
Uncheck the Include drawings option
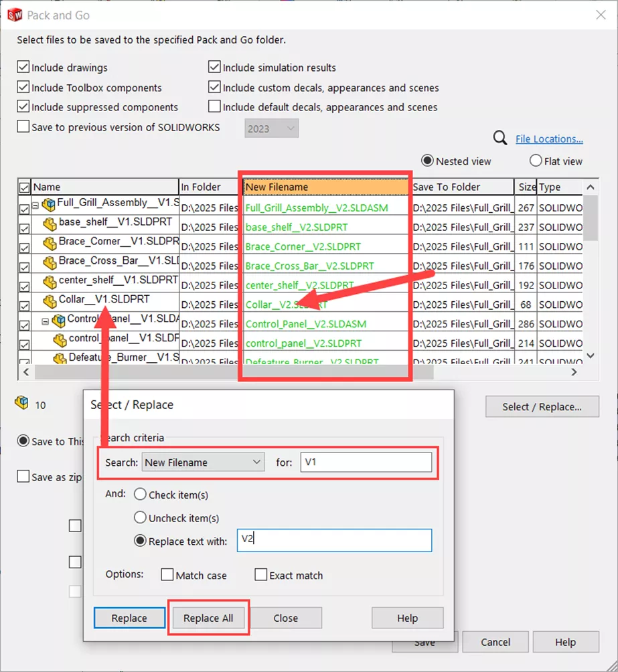(23, 67)
